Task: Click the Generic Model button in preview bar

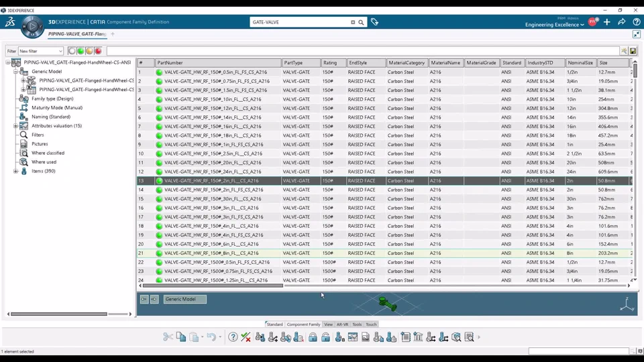Action: click(x=185, y=299)
